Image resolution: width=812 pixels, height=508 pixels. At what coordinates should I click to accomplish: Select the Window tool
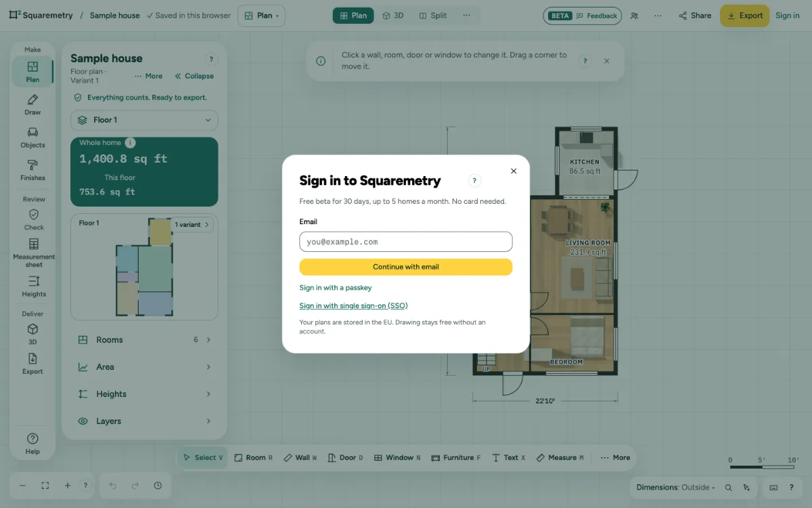click(x=397, y=458)
